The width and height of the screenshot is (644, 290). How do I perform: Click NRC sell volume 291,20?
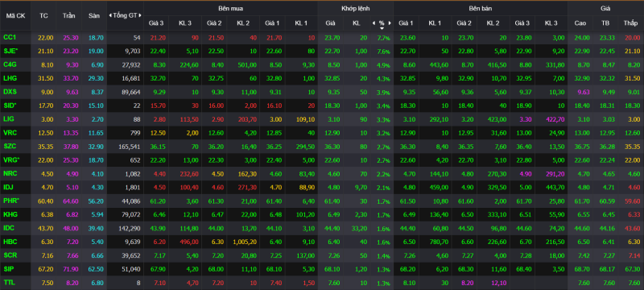[555, 174]
